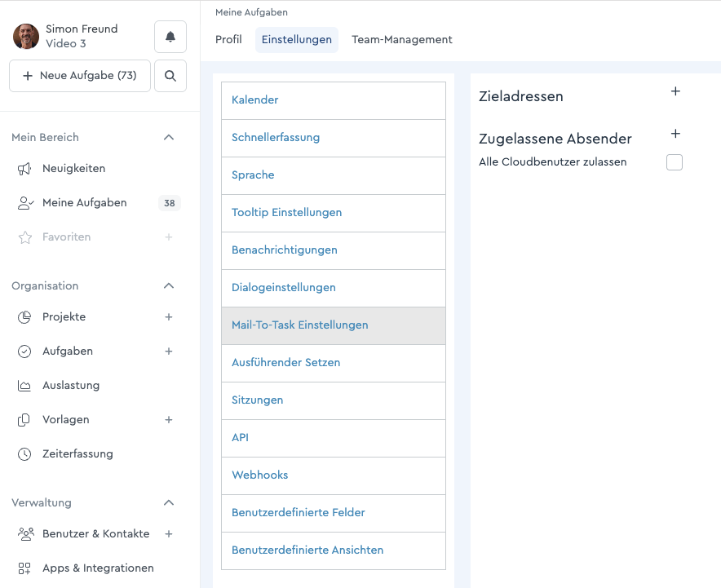
Task: Open Simon Freund's profile avatar
Action: tap(26, 37)
